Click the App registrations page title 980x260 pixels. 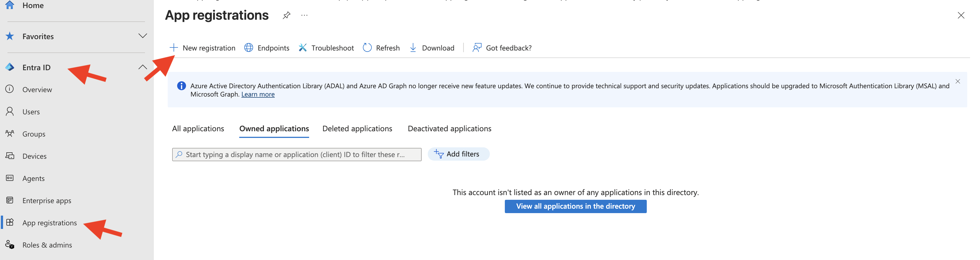[217, 15]
